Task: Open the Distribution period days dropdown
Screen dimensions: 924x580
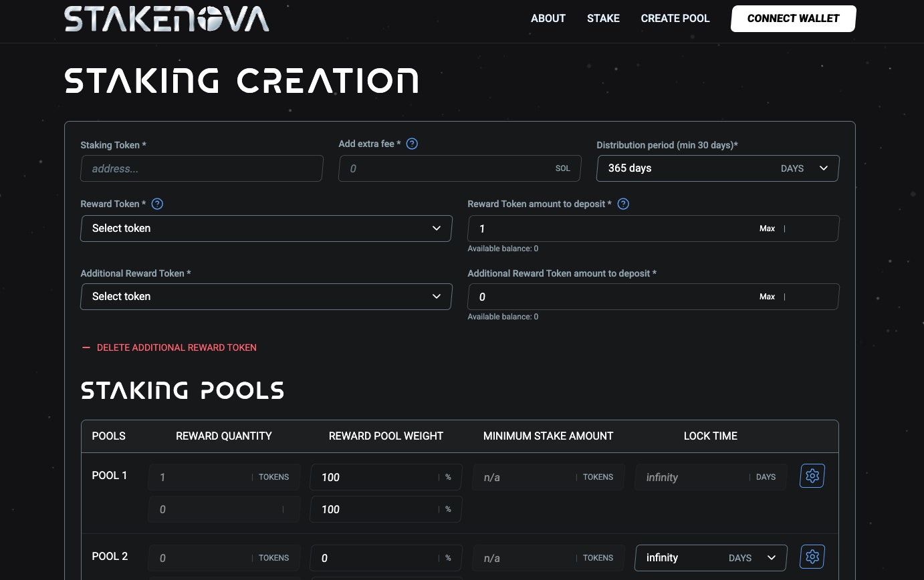Action: click(x=824, y=168)
